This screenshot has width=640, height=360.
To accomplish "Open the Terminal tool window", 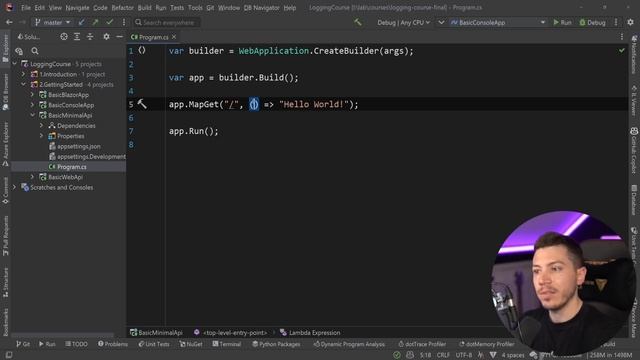I will point(227,344).
